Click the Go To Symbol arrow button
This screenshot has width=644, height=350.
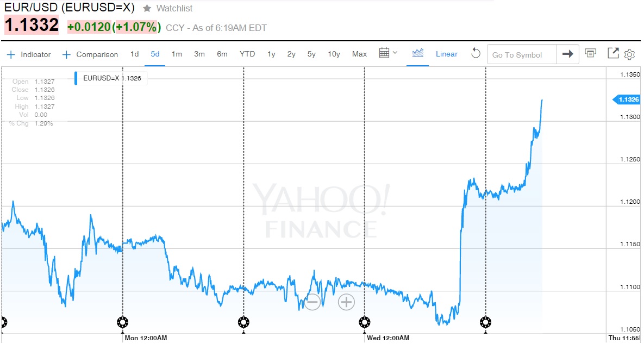pyautogui.click(x=567, y=54)
